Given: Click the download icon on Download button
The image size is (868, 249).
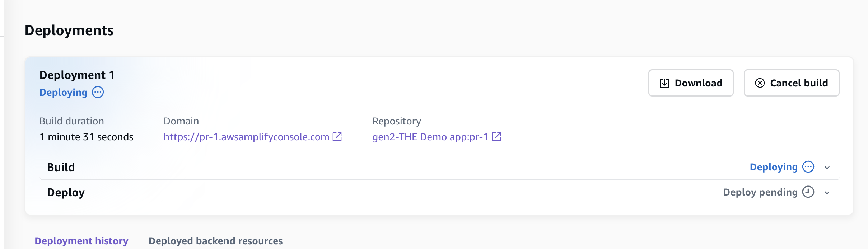Looking at the screenshot, I should pyautogui.click(x=664, y=83).
